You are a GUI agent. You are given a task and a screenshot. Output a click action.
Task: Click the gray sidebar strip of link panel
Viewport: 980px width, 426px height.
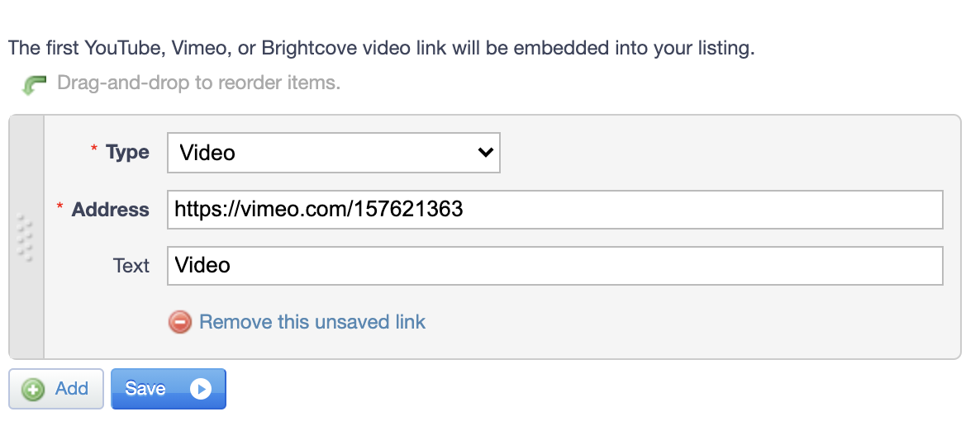pos(26,237)
